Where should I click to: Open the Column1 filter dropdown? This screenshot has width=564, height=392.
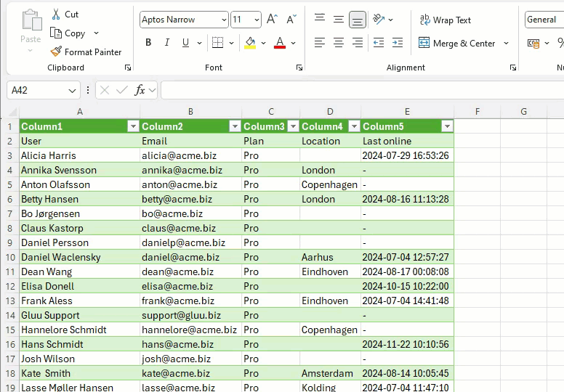click(132, 126)
